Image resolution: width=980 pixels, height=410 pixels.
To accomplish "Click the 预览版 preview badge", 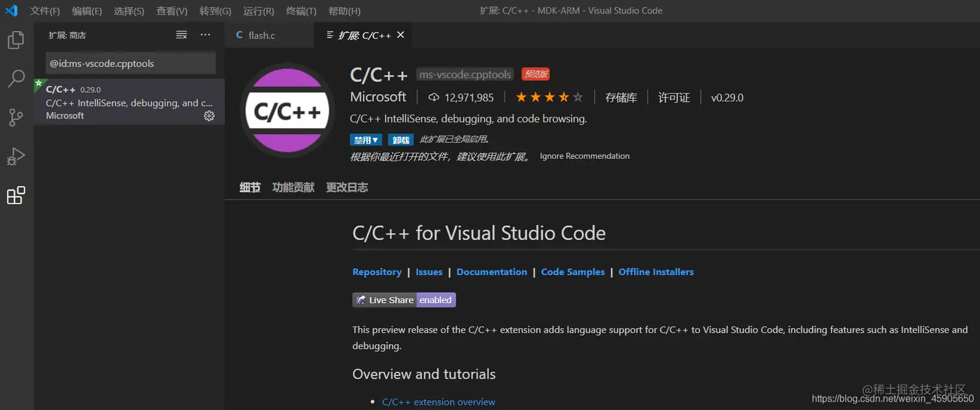I will [536, 75].
